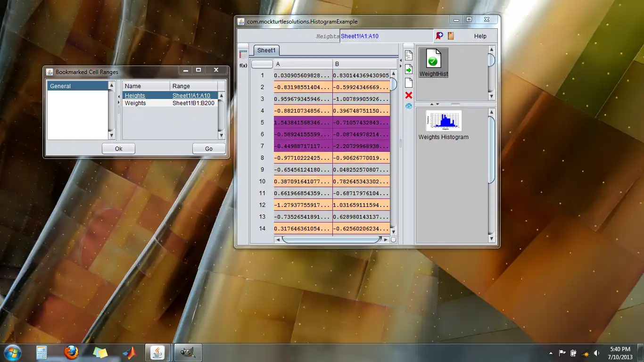Open the Help menu

click(480, 36)
